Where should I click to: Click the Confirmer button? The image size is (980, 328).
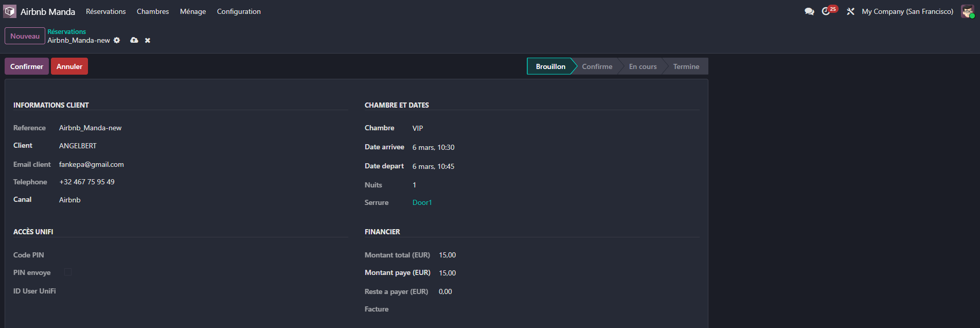point(27,66)
